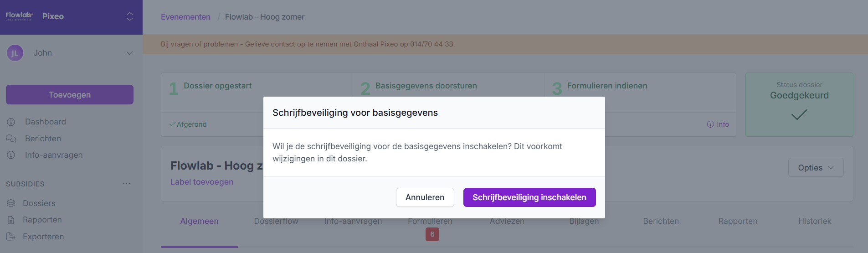Viewport: 868px width, 253px height.
Task: Click the Dossiers stack icon
Action: (x=11, y=203)
